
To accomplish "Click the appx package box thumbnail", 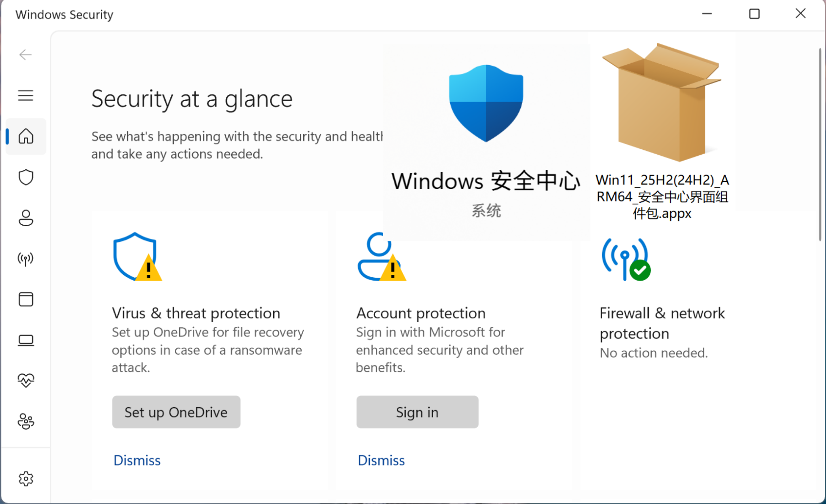I will (x=662, y=103).
